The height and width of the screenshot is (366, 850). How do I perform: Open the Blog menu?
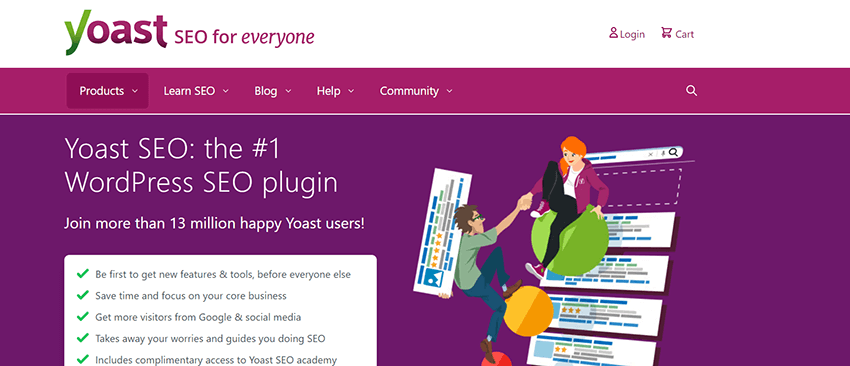tap(273, 91)
